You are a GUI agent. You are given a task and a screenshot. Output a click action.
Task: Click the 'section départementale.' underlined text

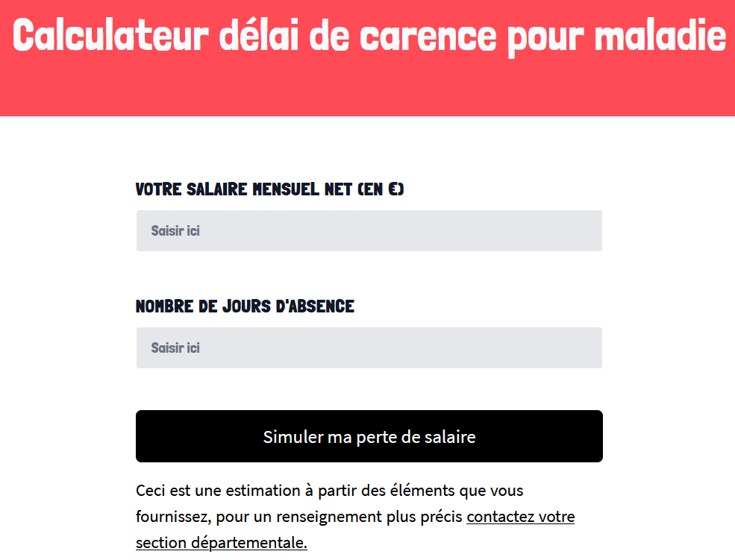click(x=222, y=543)
